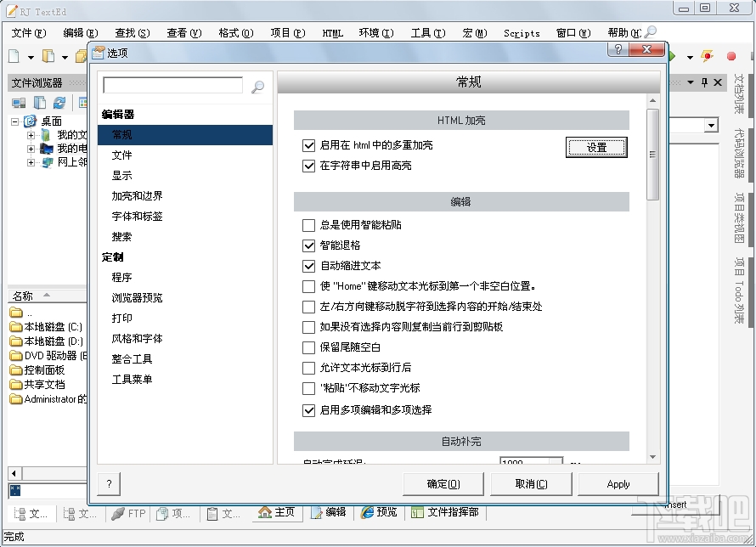The image size is (756, 547).
Task: Enable the "Home" 键移动文本光标 checkbox
Action: click(x=308, y=286)
